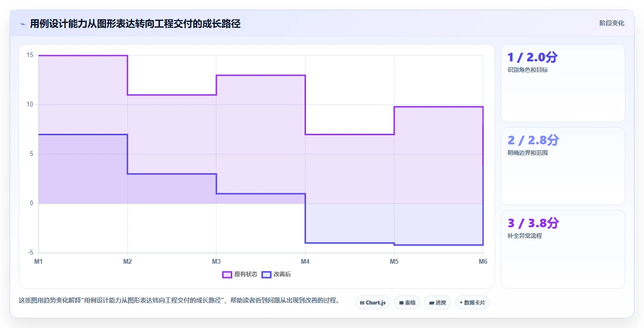The height and width of the screenshot is (328, 644).
Task: Click the 进度 tag button
Action: coord(438,303)
